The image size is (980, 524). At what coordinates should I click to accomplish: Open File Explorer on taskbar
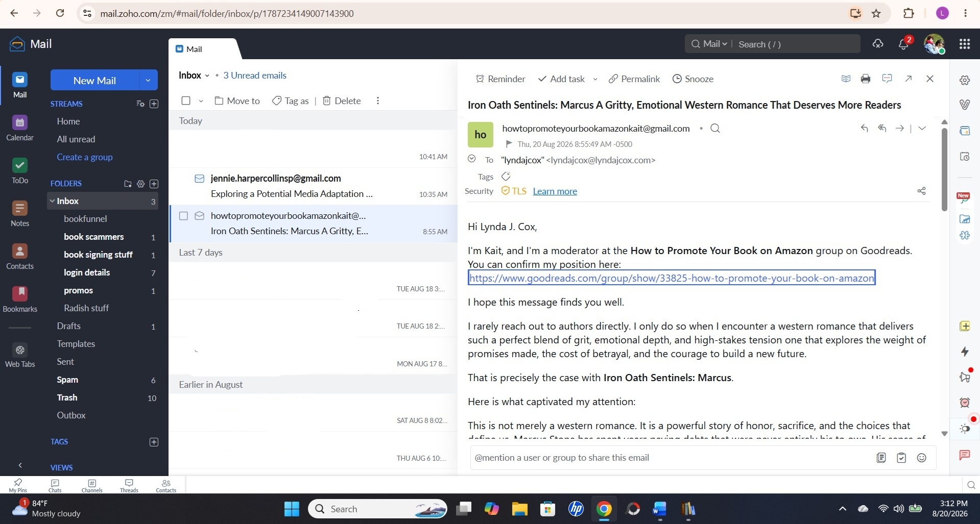(x=519, y=509)
